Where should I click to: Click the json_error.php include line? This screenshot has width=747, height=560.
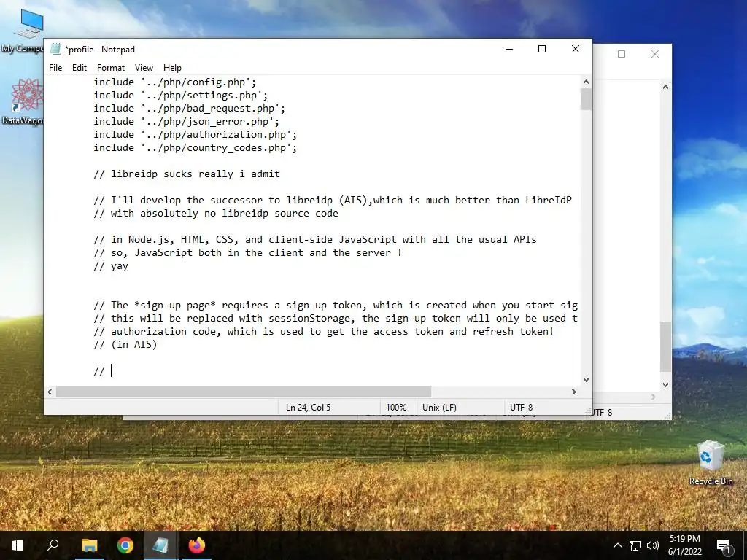pyautogui.click(x=186, y=122)
